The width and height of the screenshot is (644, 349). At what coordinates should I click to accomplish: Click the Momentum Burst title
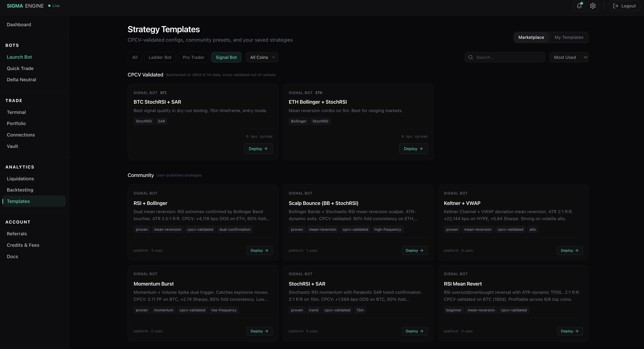(x=153, y=284)
